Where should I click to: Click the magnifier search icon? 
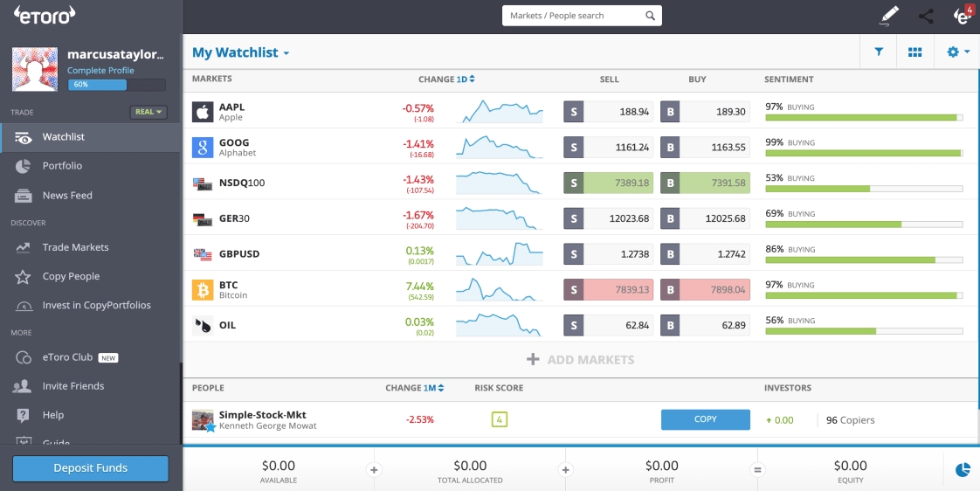coord(650,16)
